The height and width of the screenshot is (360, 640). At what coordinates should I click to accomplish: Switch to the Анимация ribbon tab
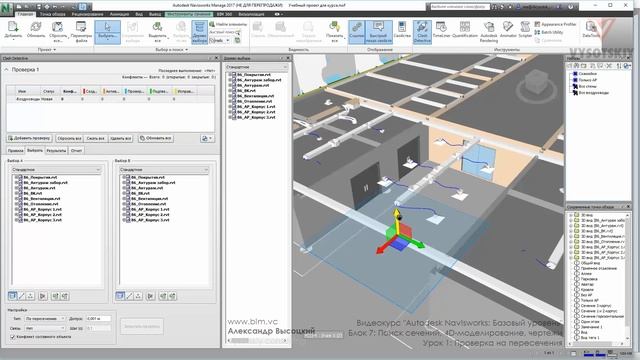coord(119,14)
